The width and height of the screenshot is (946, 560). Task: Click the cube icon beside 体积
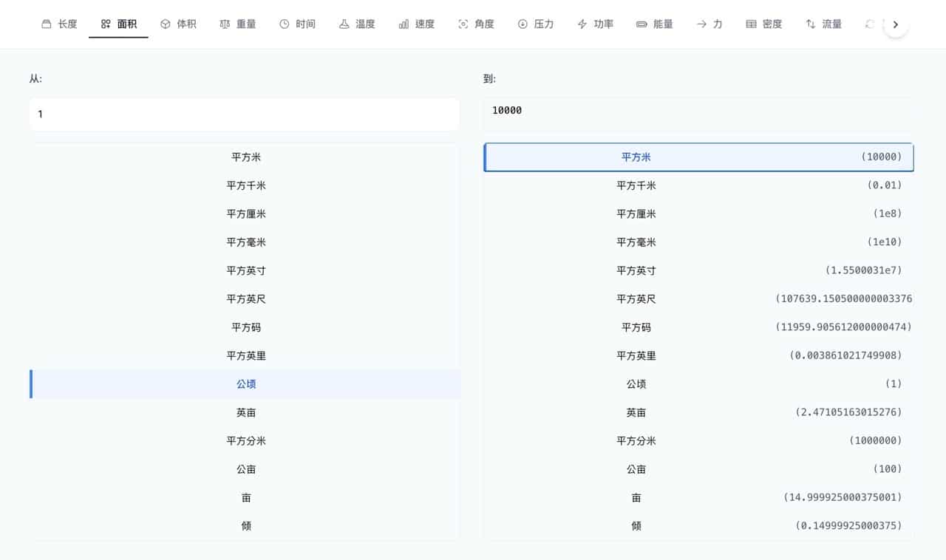click(166, 24)
